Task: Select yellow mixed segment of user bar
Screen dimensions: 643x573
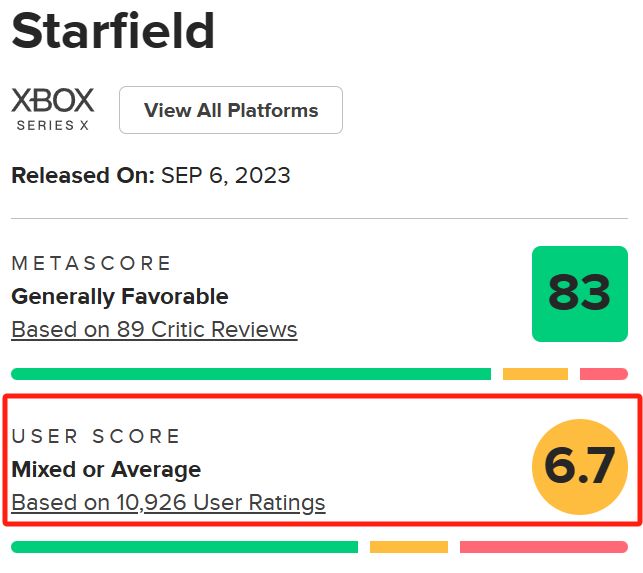Action: [409, 547]
